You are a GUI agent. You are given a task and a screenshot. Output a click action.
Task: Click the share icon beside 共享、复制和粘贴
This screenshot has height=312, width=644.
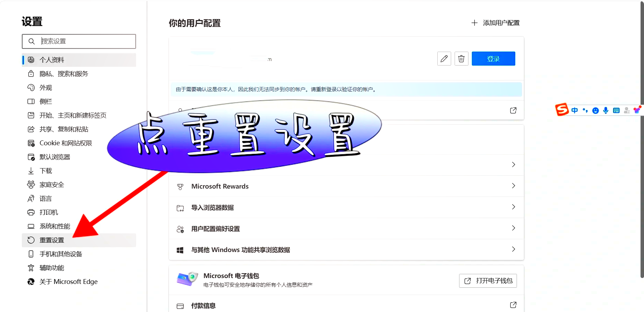(x=31, y=129)
